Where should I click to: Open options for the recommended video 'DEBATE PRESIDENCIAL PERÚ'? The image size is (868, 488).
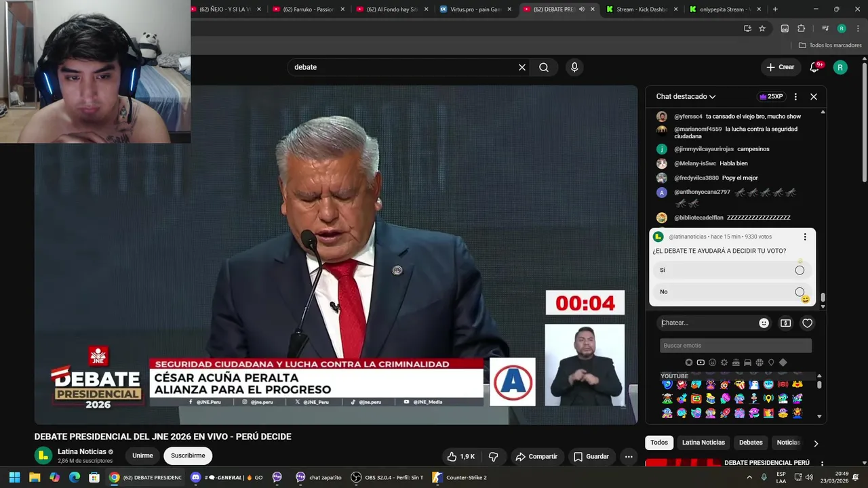(822, 464)
